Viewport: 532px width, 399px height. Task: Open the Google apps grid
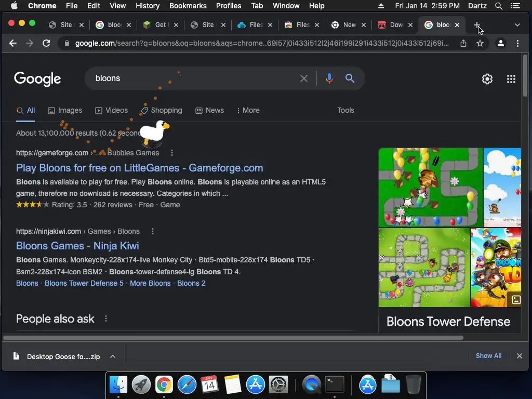(511, 79)
